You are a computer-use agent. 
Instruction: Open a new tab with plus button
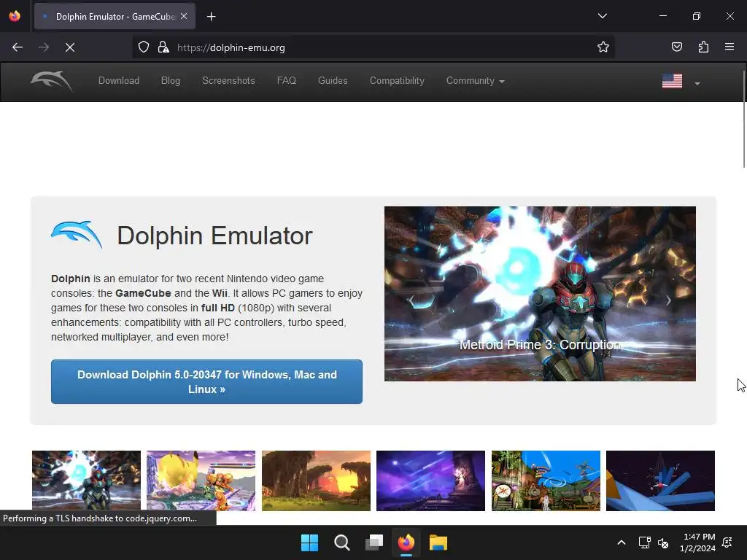(x=212, y=17)
